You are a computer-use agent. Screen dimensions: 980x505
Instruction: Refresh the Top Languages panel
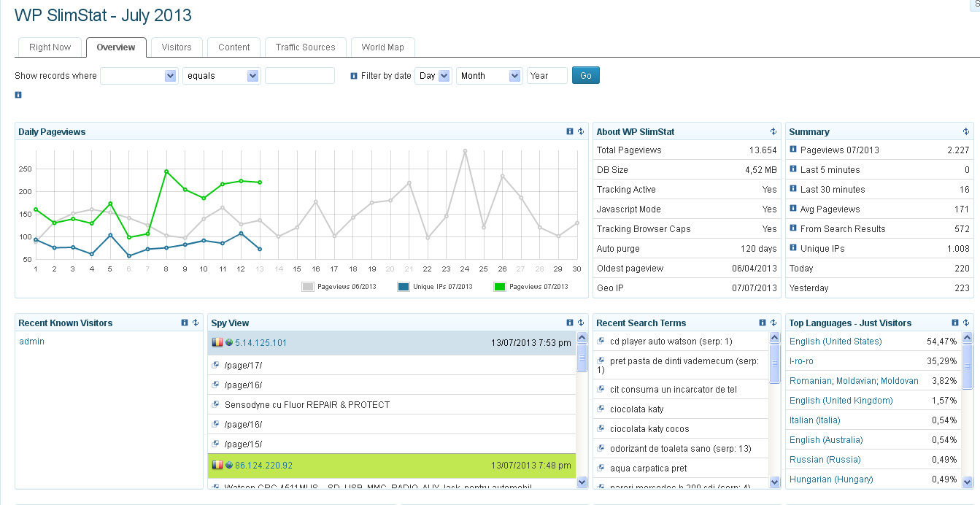966,323
